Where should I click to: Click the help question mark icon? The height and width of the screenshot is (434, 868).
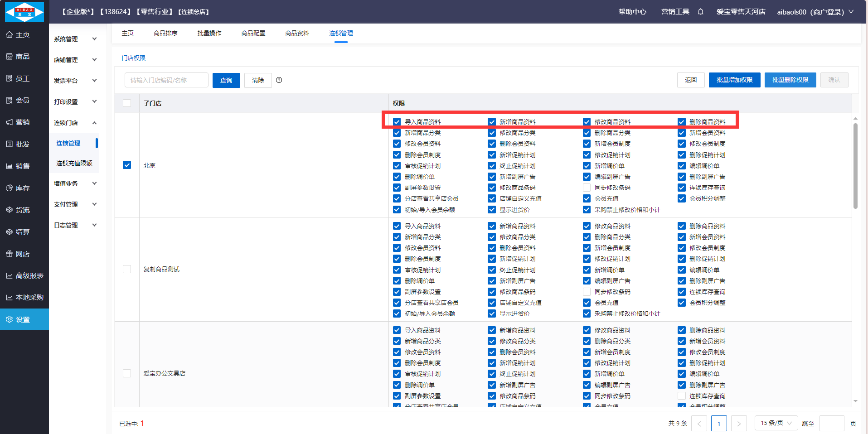[x=279, y=80]
